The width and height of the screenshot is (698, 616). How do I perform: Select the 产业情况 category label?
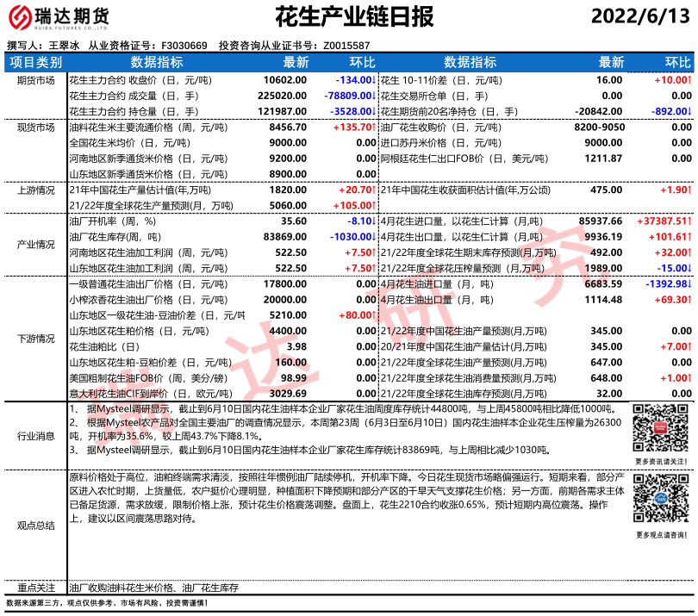pos(35,245)
